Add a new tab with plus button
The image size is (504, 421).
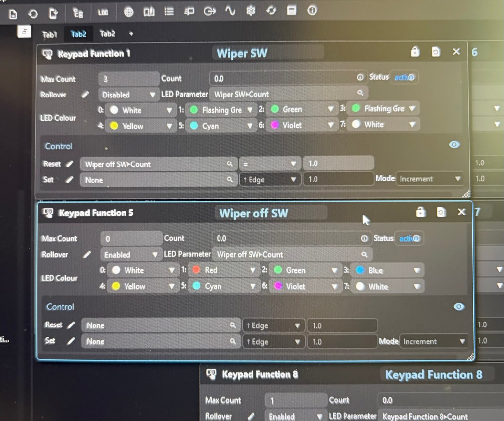coord(131,34)
